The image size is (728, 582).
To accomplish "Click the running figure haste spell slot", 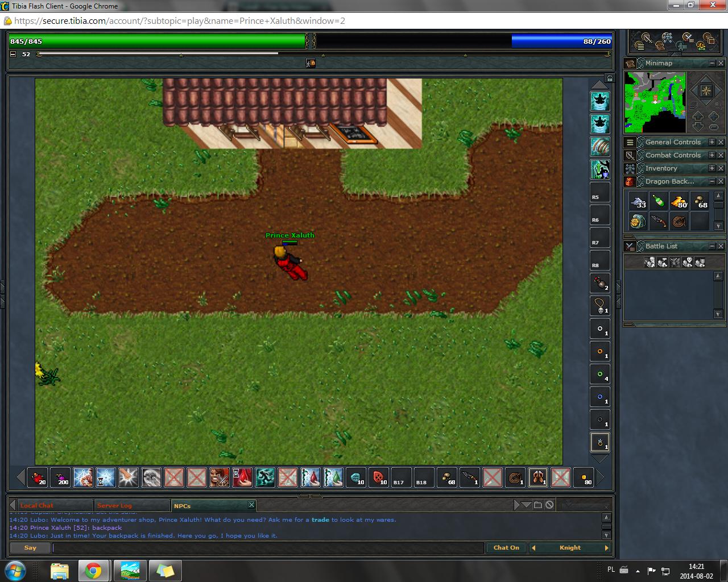I will (x=264, y=477).
